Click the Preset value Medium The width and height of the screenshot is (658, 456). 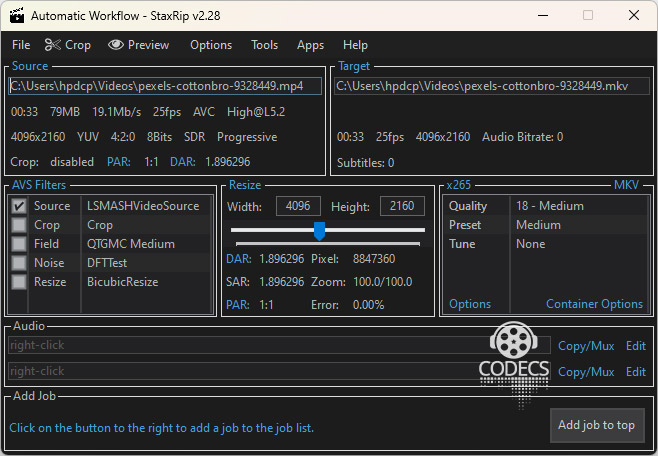pos(538,225)
